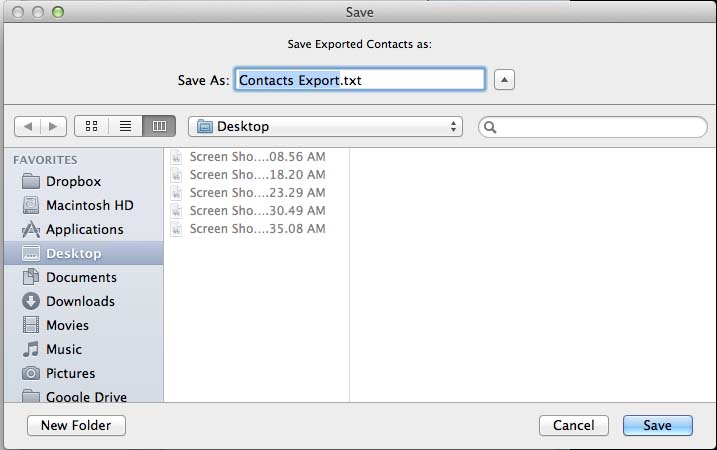Image resolution: width=717 pixels, height=450 pixels.
Task: Open the Desktop location dropdown
Action: [x=326, y=127]
